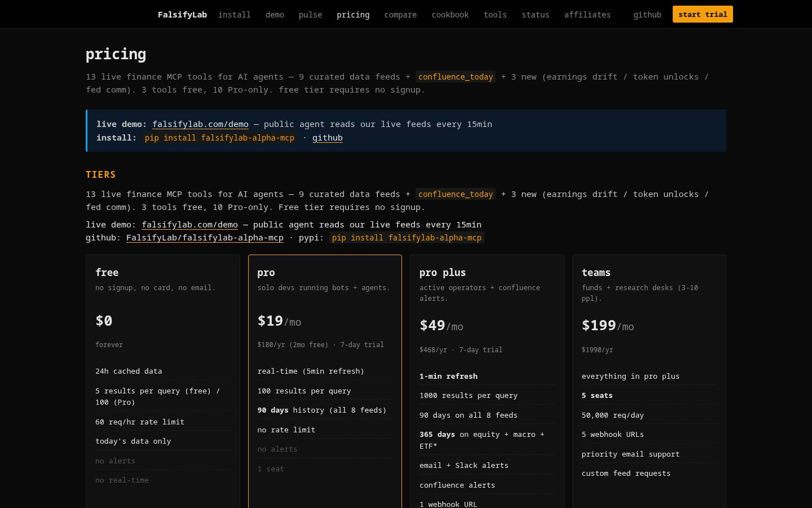
Task: Click '60 req/hr rate limit' feature
Action: pos(140,422)
